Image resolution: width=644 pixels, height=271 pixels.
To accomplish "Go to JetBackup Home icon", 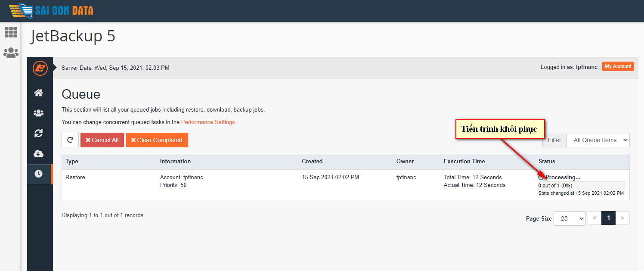I will click(x=39, y=93).
